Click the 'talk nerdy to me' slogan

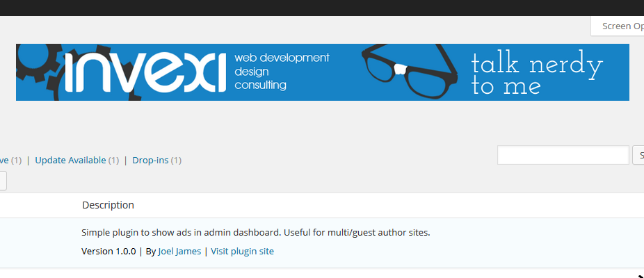click(x=537, y=74)
